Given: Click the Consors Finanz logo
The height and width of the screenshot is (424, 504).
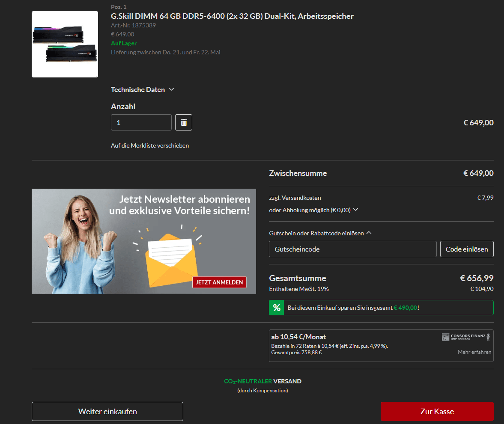Looking at the screenshot, I should tap(466, 337).
